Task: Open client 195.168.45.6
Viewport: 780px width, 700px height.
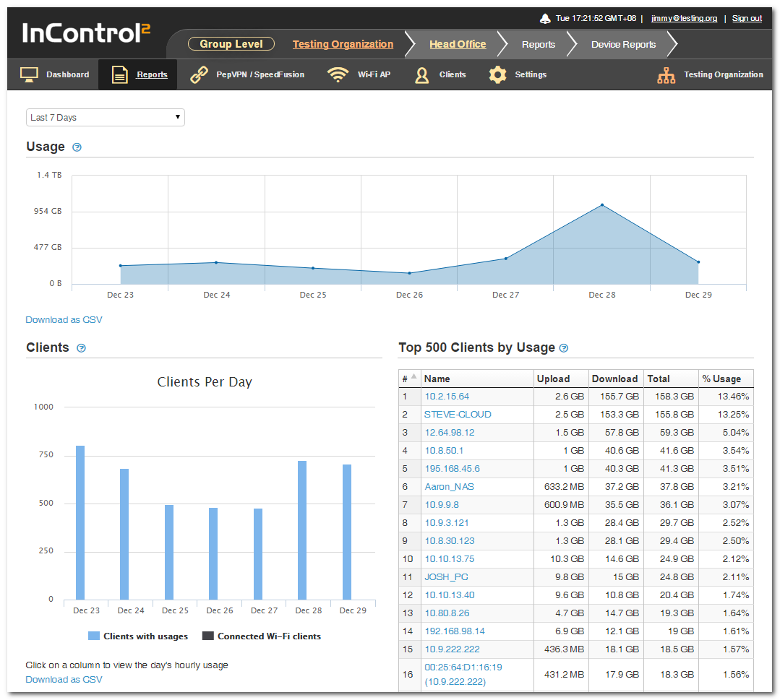Action: (453, 468)
